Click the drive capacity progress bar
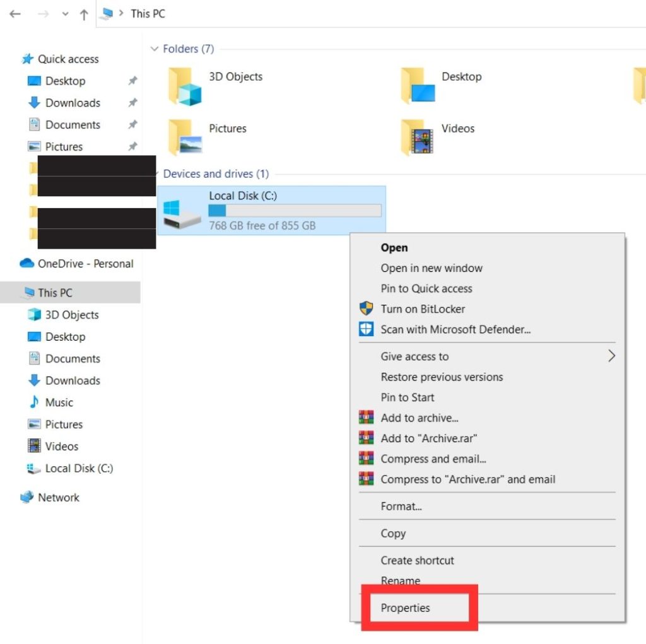This screenshot has width=646, height=644. pyautogui.click(x=295, y=210)
